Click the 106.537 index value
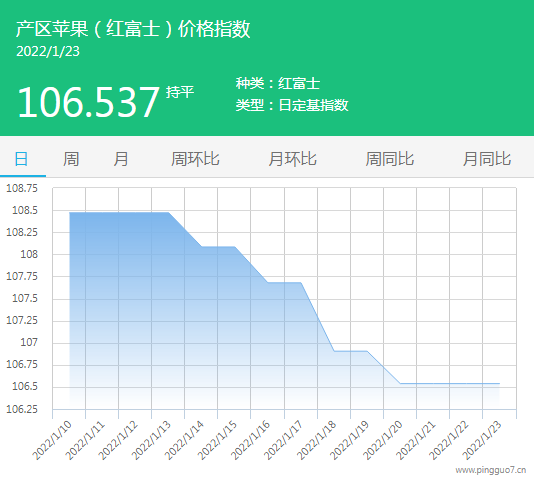 [89, 102]
